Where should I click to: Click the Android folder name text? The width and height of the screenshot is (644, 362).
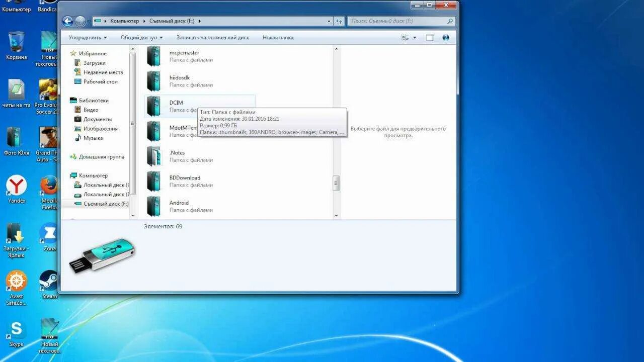(179, 203)
